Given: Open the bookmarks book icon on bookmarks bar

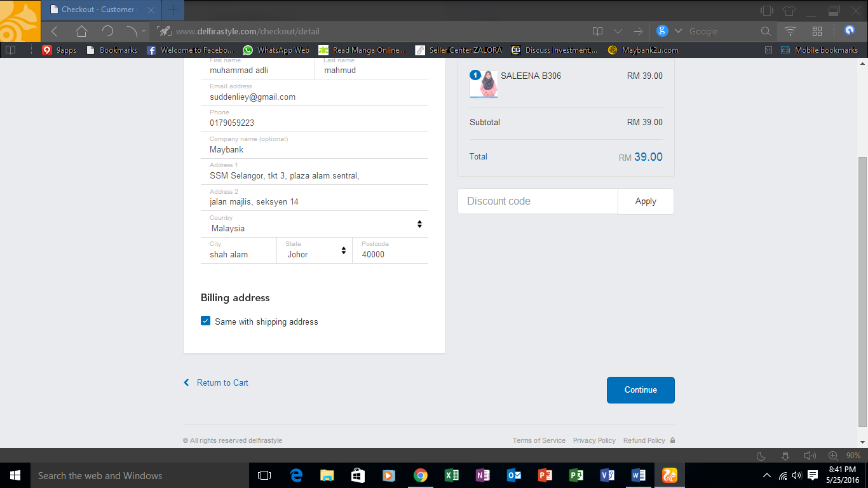Looking at the screenshot, I should 10,50.
